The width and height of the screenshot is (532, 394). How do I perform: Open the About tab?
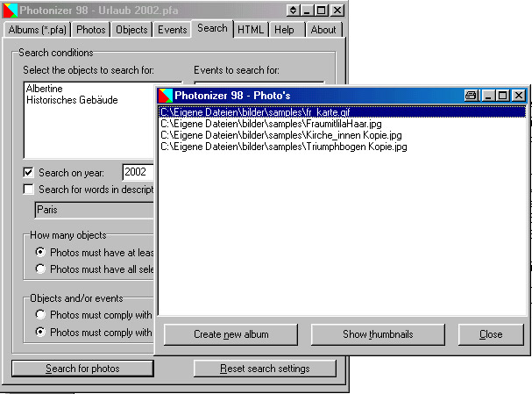tap(323, 30)
